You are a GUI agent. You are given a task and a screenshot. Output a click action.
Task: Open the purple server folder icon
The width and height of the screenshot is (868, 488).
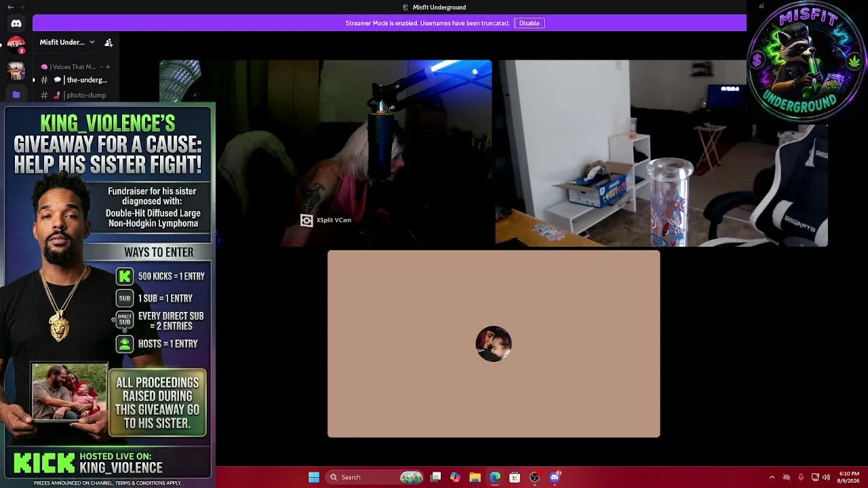click(16, 94)
